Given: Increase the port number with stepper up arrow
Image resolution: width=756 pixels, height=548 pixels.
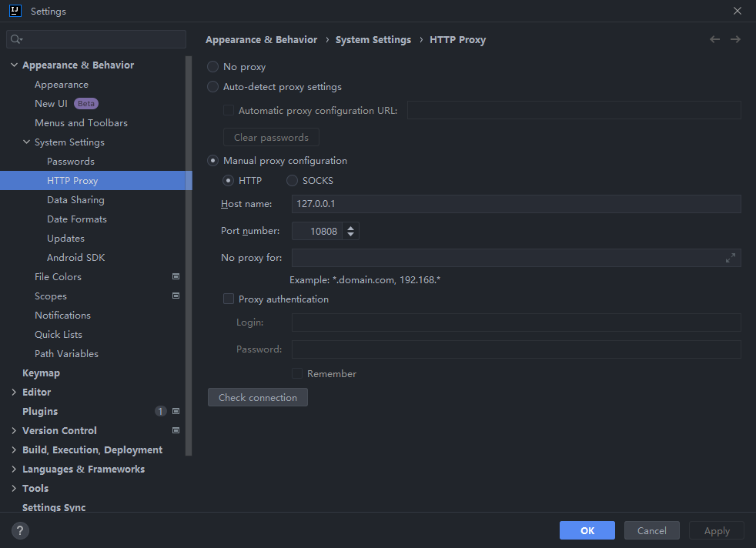Looking at the screenshot, I should coord(350,228).
